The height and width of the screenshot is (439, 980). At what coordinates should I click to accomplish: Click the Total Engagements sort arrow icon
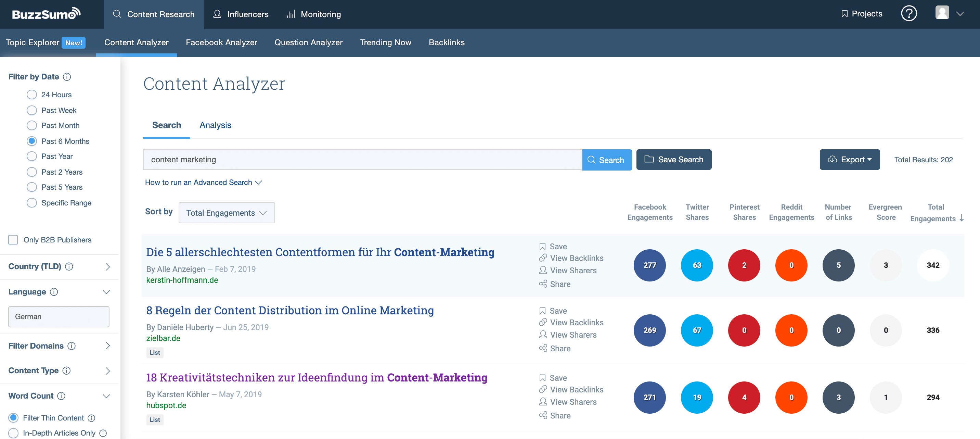(x=962, y=218)
